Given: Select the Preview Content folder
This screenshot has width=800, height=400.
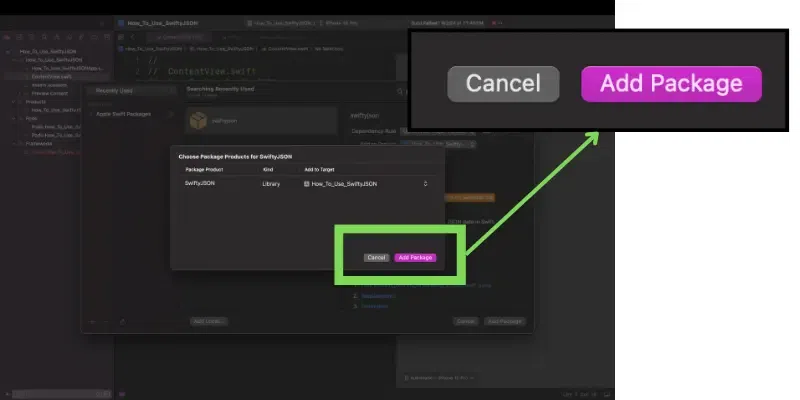Looking at the screenshot, I should coord(49,93).
